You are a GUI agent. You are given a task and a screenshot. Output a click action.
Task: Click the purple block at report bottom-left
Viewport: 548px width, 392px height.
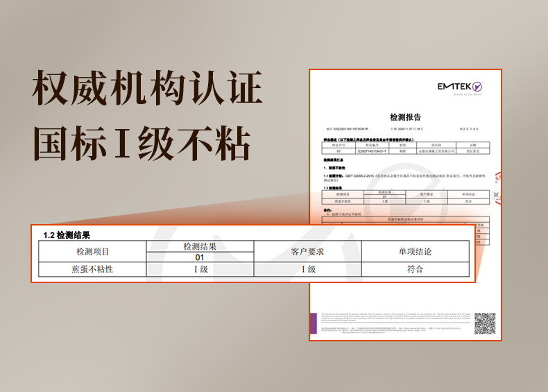(x=314, y=323)
